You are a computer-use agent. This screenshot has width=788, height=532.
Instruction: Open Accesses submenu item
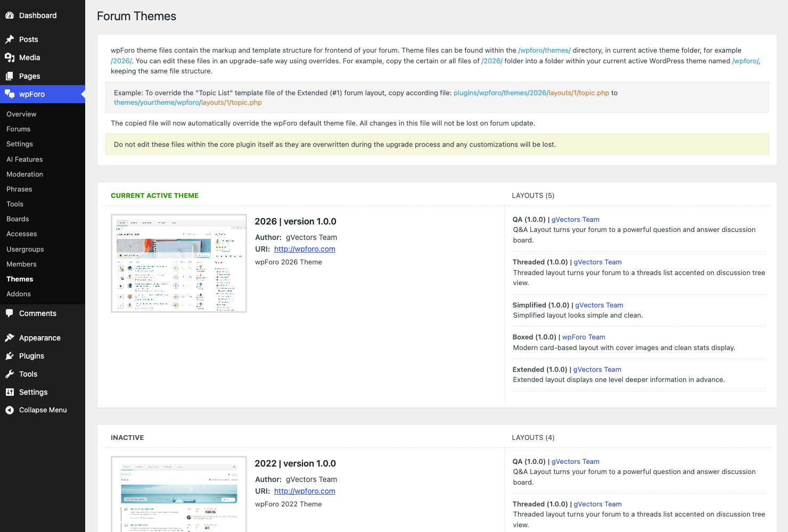[x=22, y=234]
